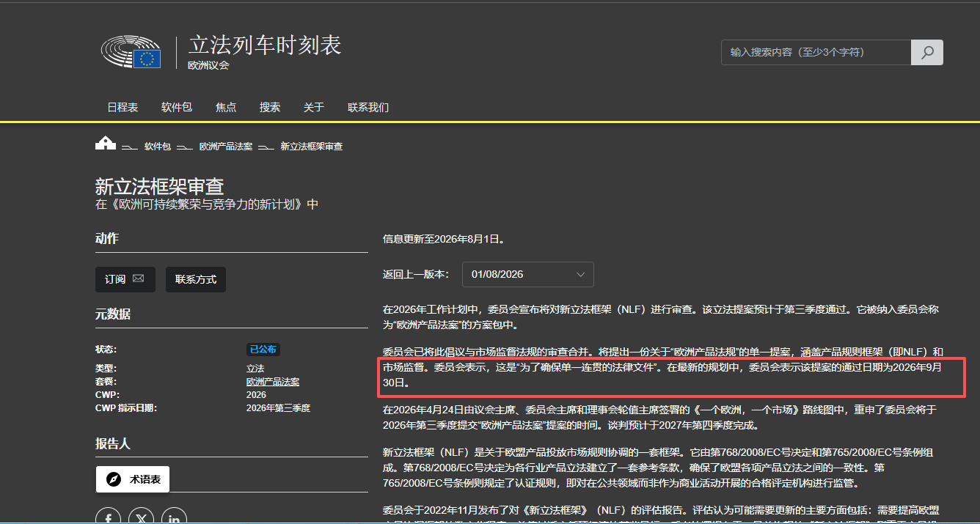Screen dimensions: 980x524
Task: Click the home icon in breadcrumb
Action: [x=106, y=143]
